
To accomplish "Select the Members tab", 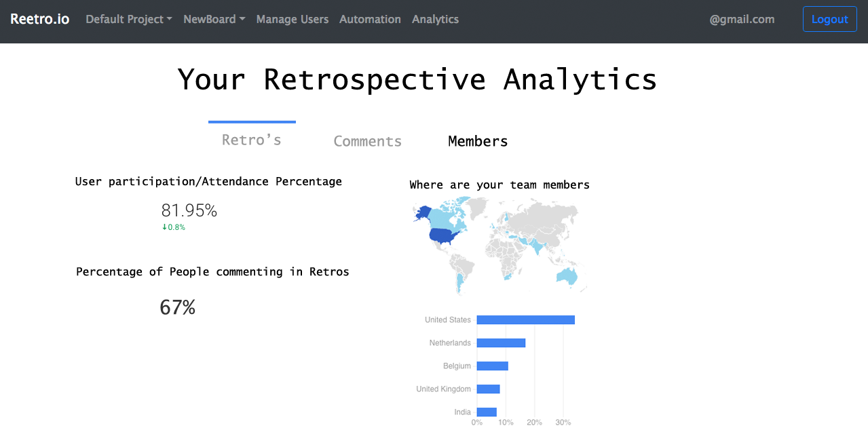I will pos(478,141).
